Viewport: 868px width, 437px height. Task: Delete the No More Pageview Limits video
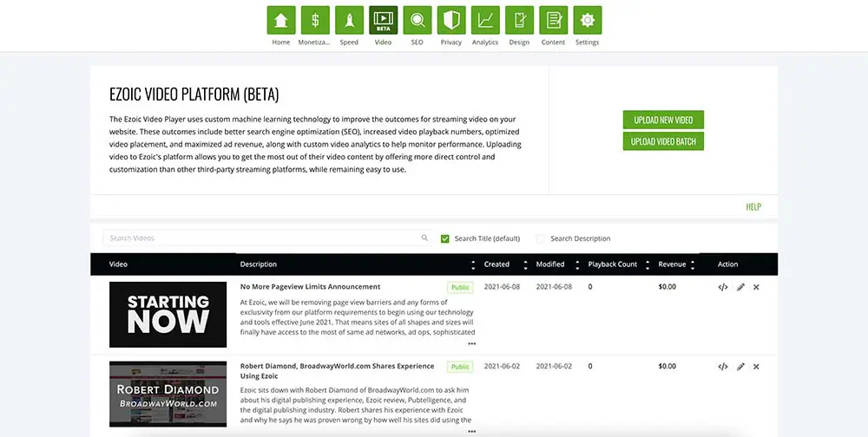(756, 287)
